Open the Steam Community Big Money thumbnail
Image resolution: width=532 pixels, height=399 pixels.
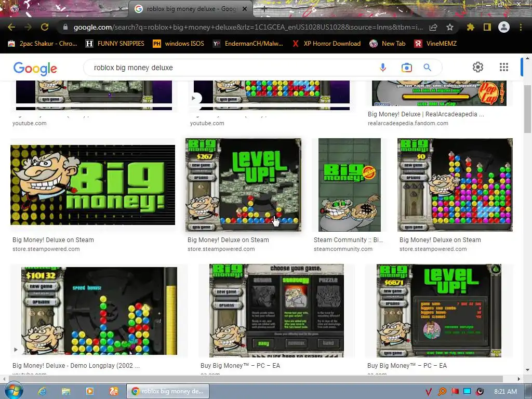[350, 185]
